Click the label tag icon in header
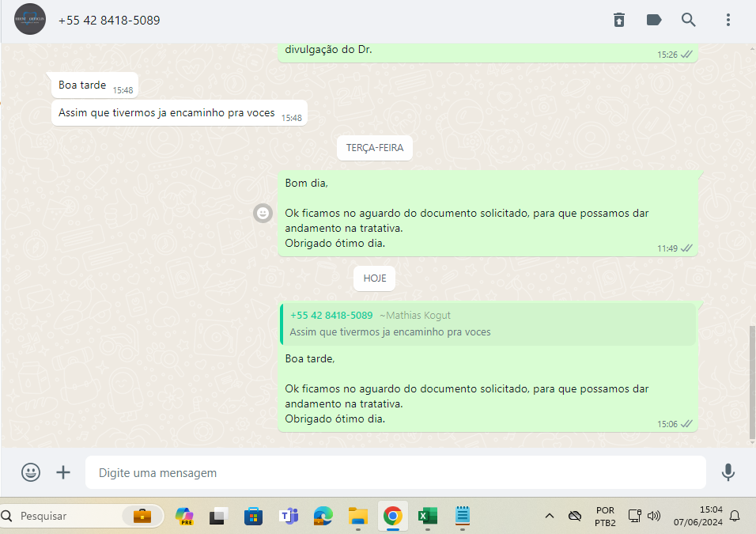The width and height of the screenshot is (756, 534). [x=654, y=20]
